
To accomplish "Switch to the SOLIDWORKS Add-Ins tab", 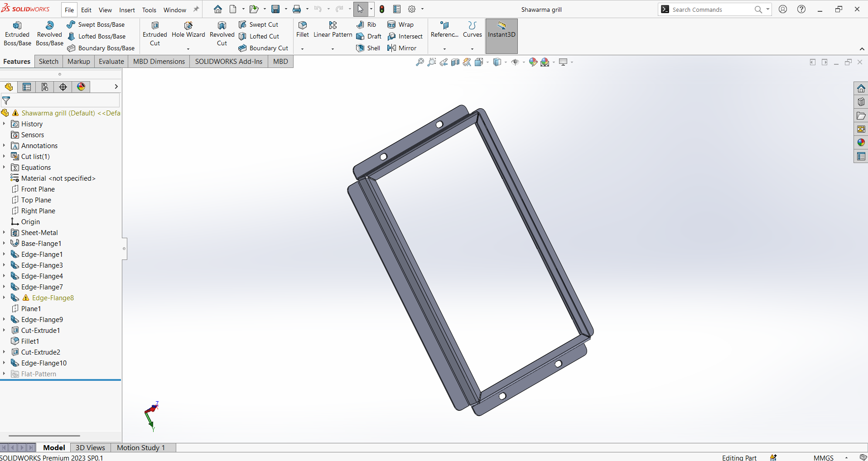I will tap(229, 62).
